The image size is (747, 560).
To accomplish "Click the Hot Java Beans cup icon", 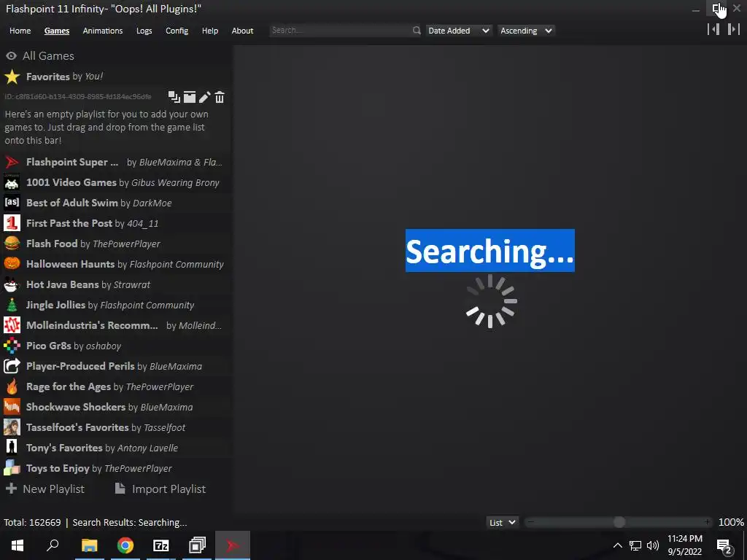I will tap(12, 284).
